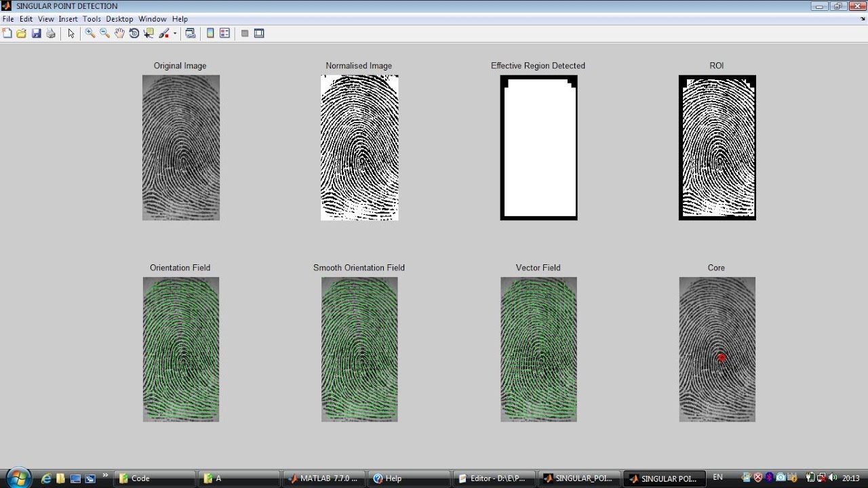The height and width of the screenshot is (488, 868).
Task: Click the Link Plot icon
Action: [191, 33]
